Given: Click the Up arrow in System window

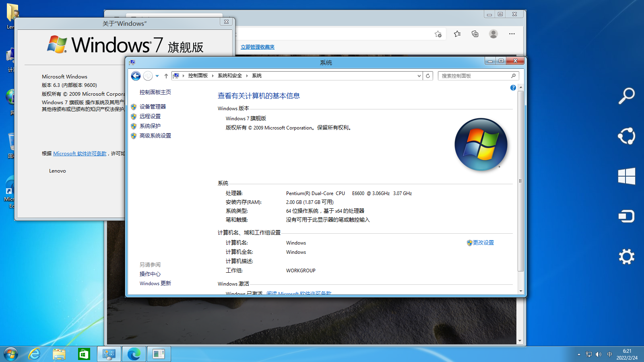Looking at the screenshot, I should (166, 76).
